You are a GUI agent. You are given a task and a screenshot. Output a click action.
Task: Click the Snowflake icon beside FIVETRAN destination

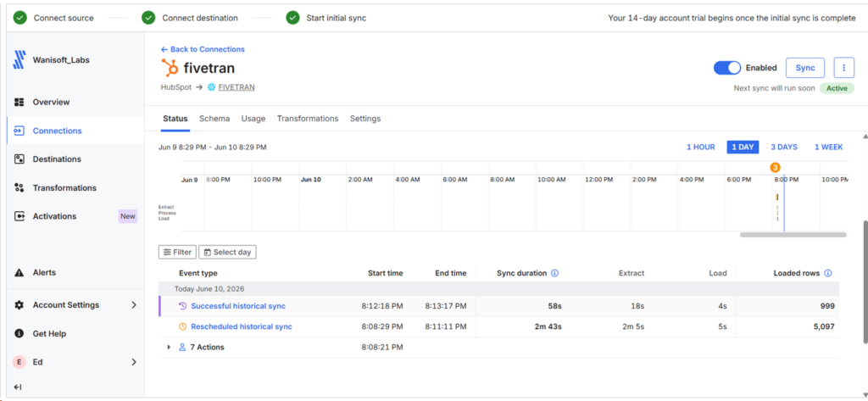point(211,87)
